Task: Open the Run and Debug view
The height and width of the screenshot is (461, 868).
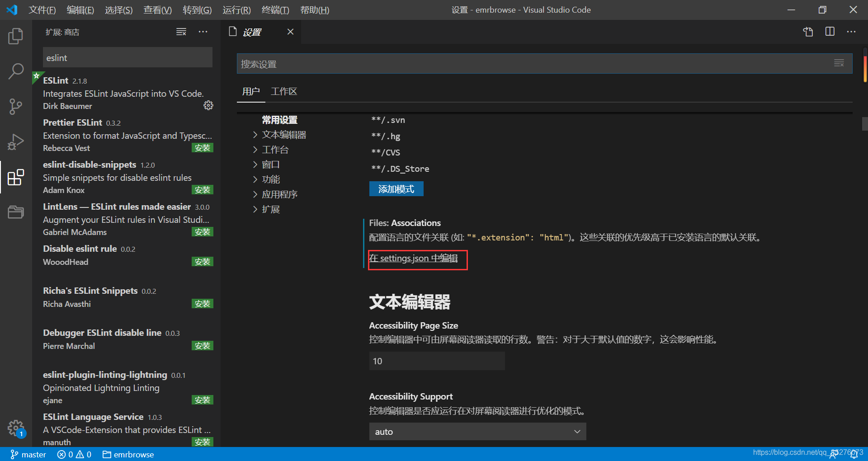Action: tap(16, 142)
